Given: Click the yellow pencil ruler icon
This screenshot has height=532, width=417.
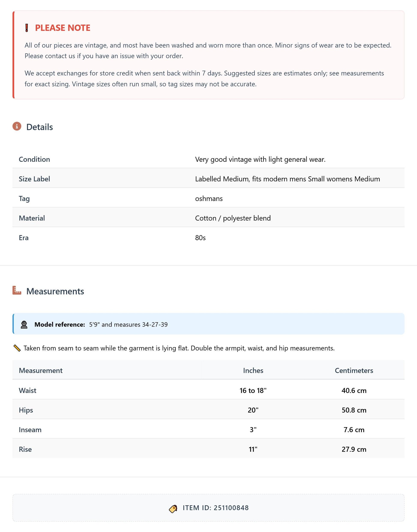Looking at the screenshot, I should click(17, 348).
